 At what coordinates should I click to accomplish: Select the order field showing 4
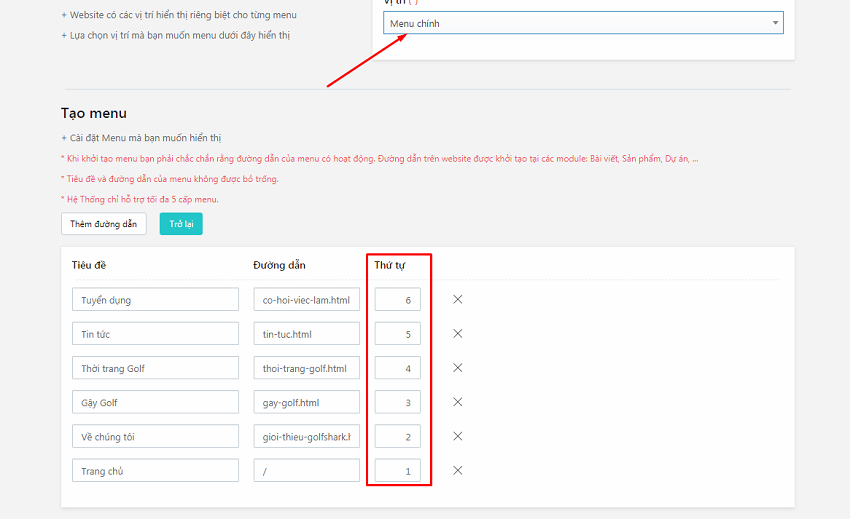pos(398,368)
